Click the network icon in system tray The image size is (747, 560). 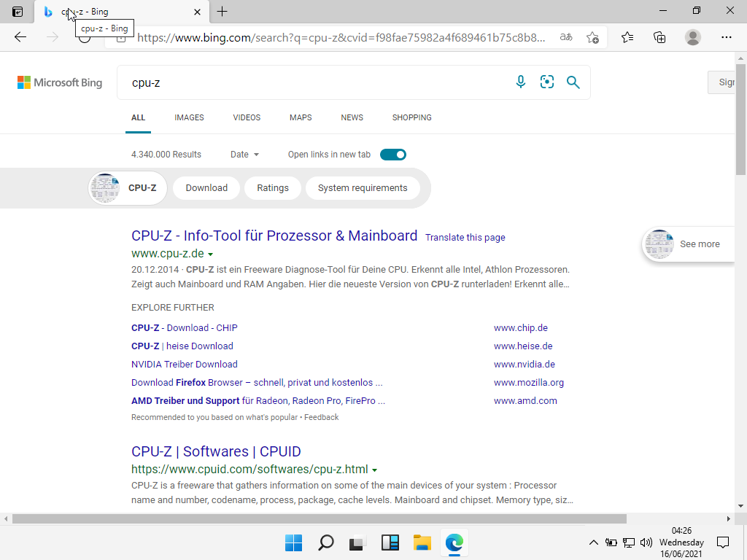point(628,542)
